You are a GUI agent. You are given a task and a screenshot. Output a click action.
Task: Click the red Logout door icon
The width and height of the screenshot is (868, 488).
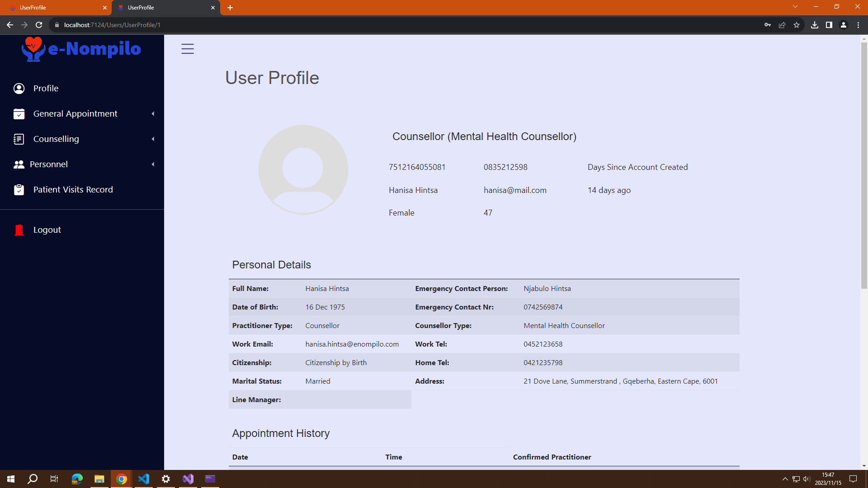(19, 230)
